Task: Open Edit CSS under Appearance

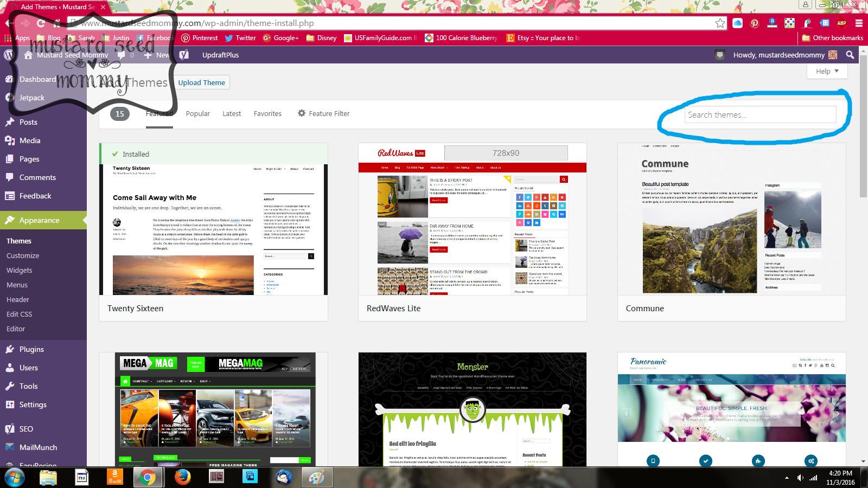Action: pyautogui.click(x=20, y=314)
